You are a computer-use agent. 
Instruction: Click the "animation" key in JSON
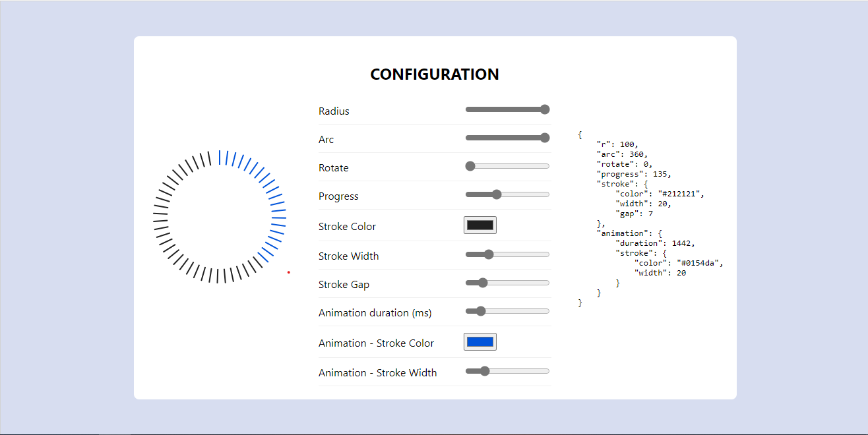click(x=623, y=233)
